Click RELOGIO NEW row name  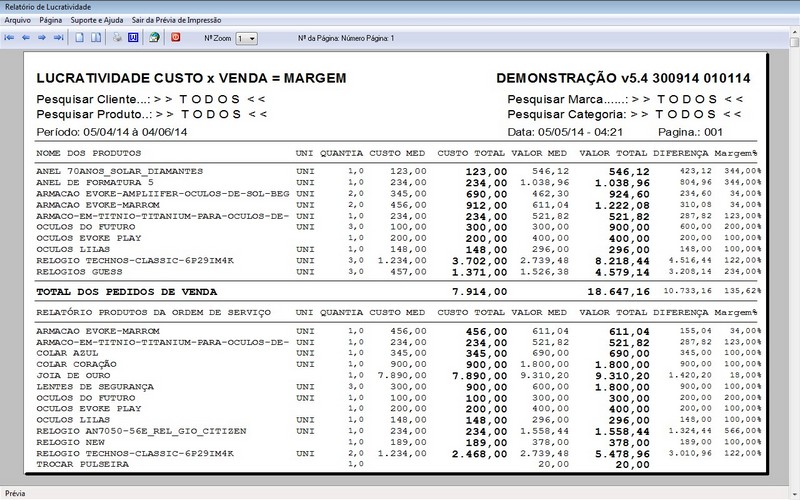point(70,442)
